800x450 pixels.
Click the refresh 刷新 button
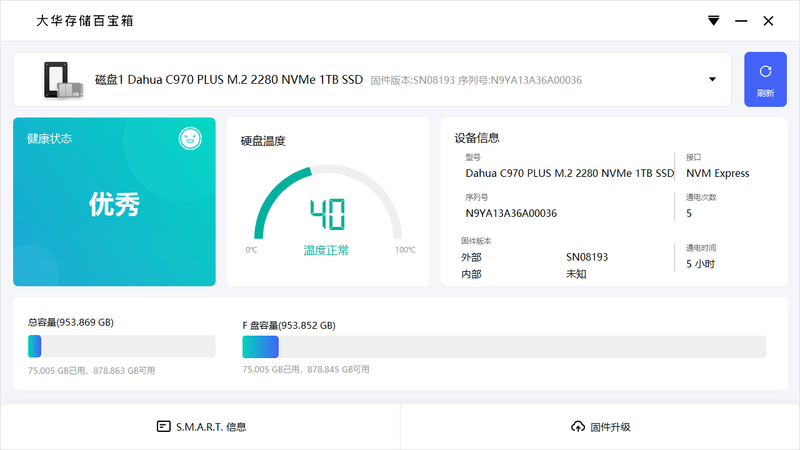(765, 79)
